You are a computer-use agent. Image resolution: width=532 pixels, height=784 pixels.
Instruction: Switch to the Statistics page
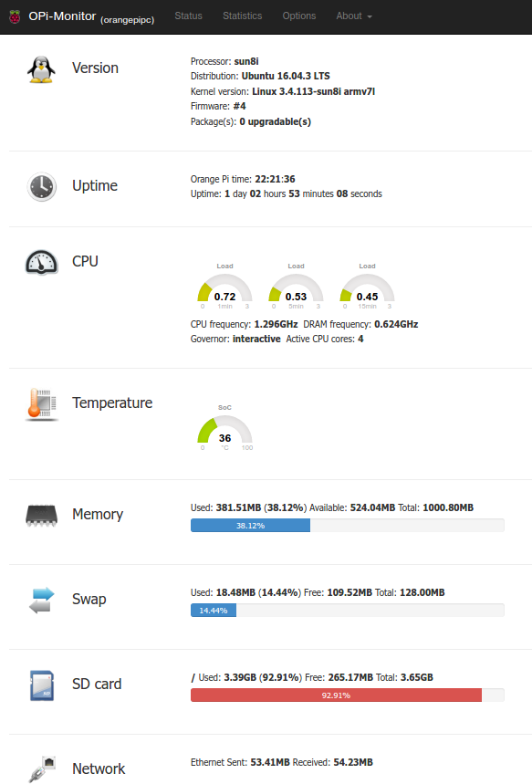(243, 16)
